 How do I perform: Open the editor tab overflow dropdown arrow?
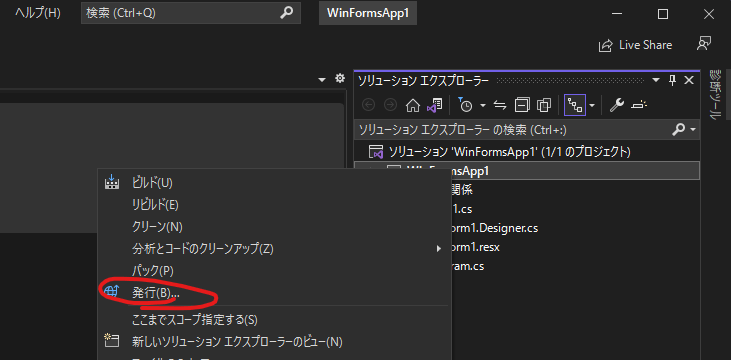322,80
